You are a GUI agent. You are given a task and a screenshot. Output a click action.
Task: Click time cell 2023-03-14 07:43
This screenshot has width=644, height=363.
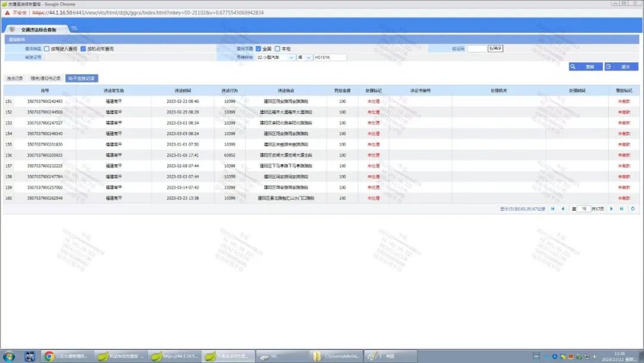pos(182,187)
